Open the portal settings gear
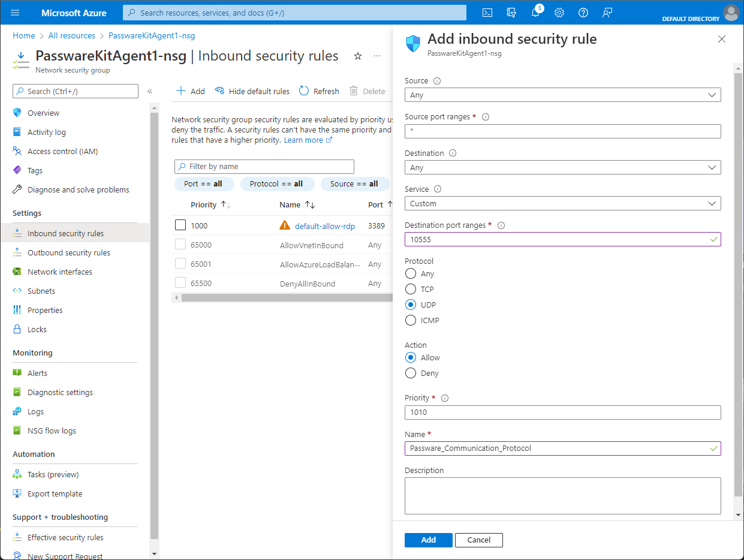 (559, 13)
